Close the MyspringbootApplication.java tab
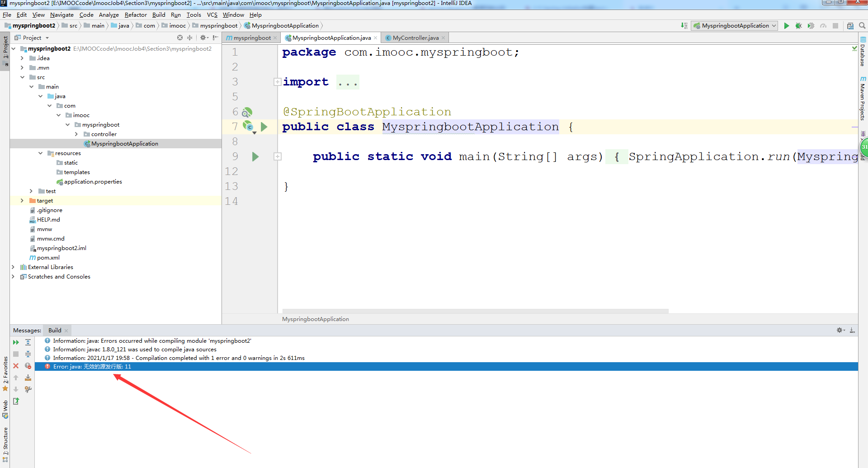868x468 pixels. click(x=375, y=38)
